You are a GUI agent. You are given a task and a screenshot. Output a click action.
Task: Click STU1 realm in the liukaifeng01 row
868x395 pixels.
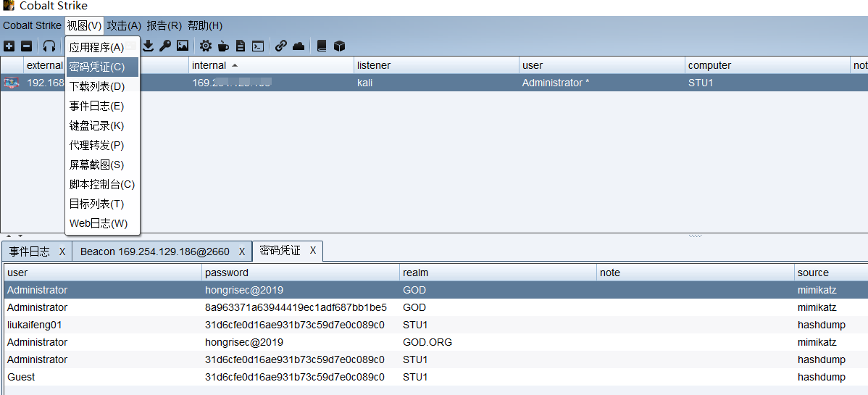[x=415, y=325]
